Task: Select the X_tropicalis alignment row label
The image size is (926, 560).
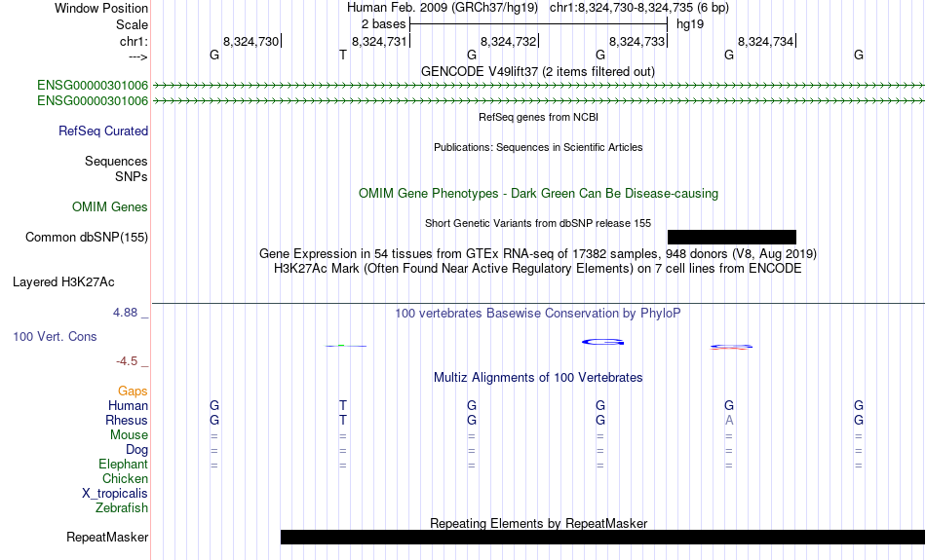Action: coord(115,494)
